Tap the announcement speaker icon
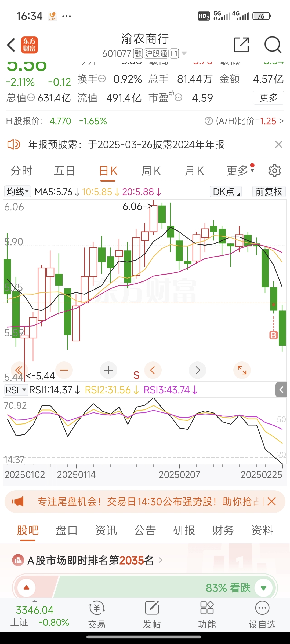 pyautogui.click(x=13, y=144)
